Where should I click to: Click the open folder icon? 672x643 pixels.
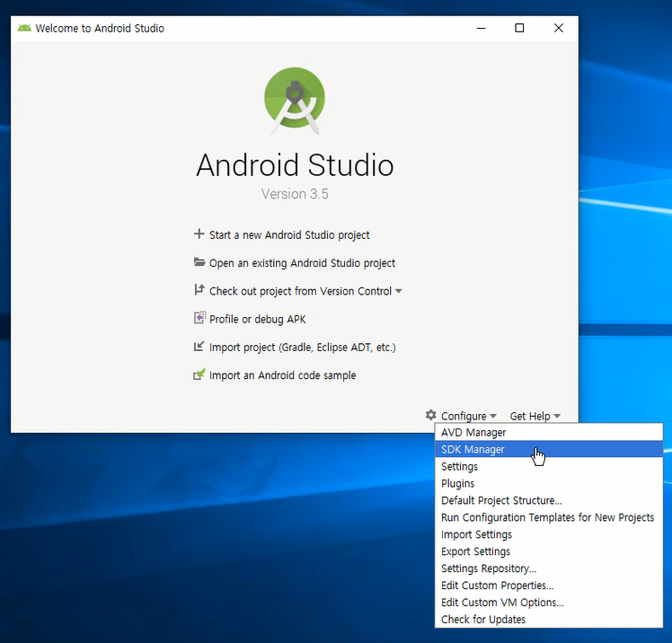tap(199, 261)
